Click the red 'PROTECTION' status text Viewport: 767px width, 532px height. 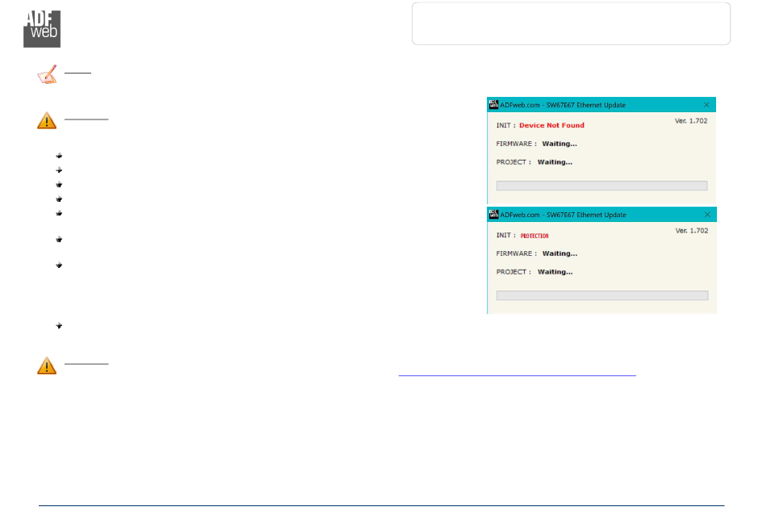click(534, 236)
